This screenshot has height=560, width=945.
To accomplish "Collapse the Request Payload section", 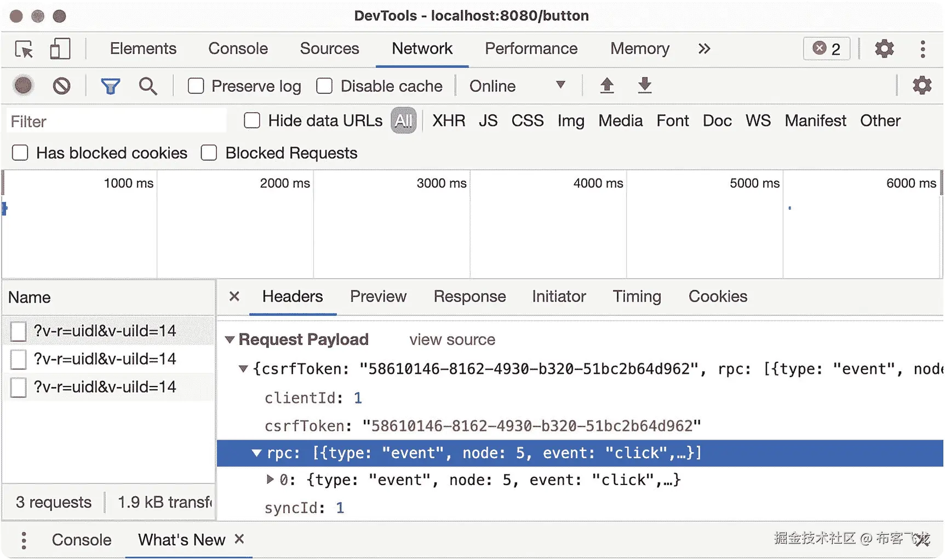I will [230, 340].
